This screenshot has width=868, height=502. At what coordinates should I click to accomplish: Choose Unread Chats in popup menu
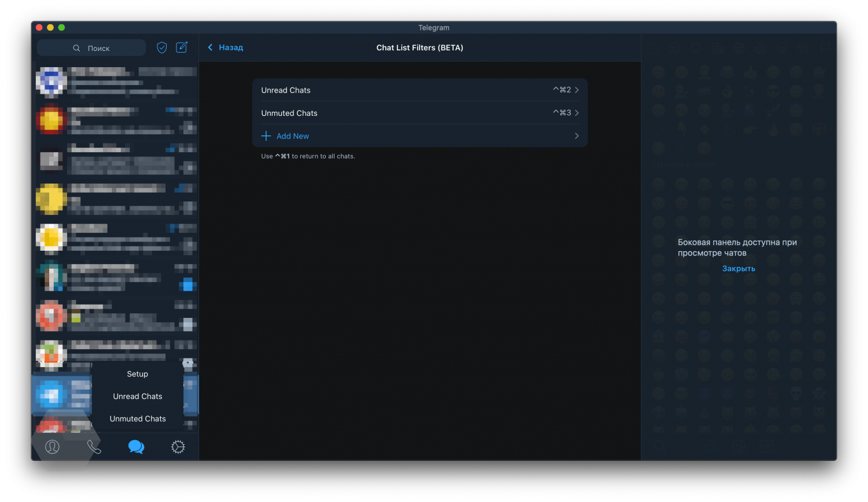(x=138, y=397)
